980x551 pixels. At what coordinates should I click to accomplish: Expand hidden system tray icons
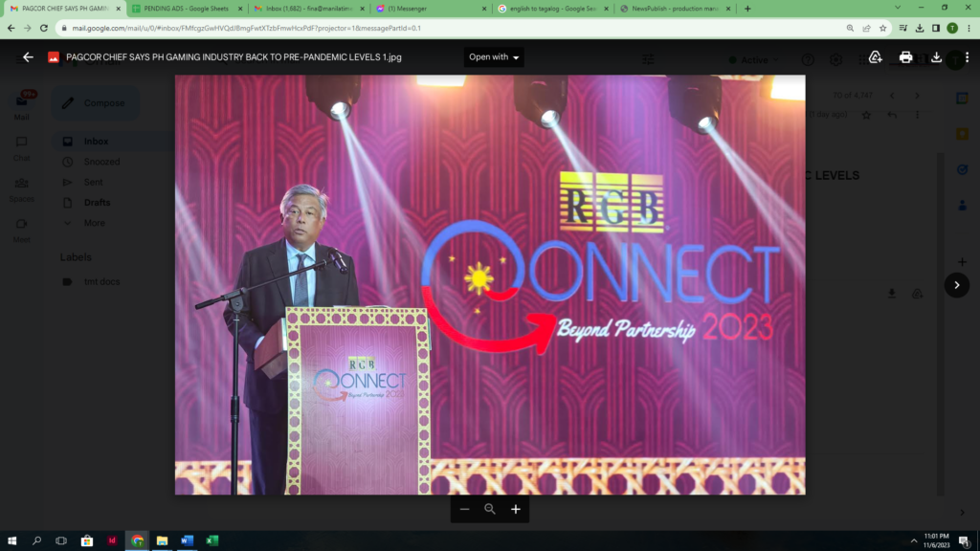pos(914,540)
